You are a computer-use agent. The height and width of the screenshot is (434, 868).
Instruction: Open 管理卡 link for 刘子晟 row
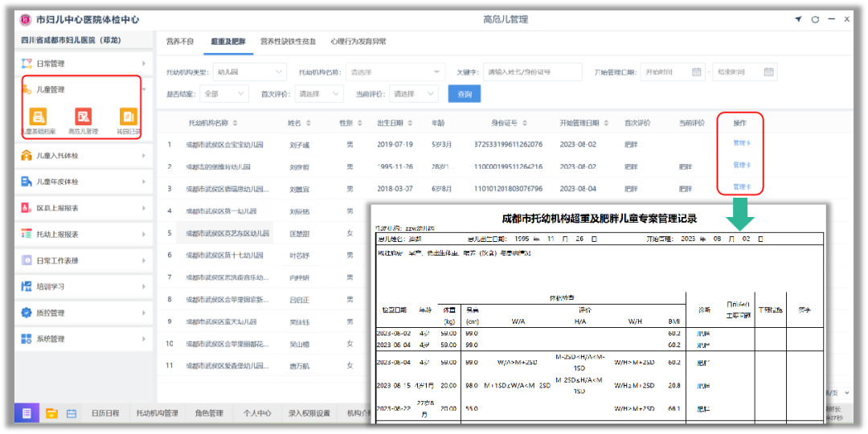(741, 143)
